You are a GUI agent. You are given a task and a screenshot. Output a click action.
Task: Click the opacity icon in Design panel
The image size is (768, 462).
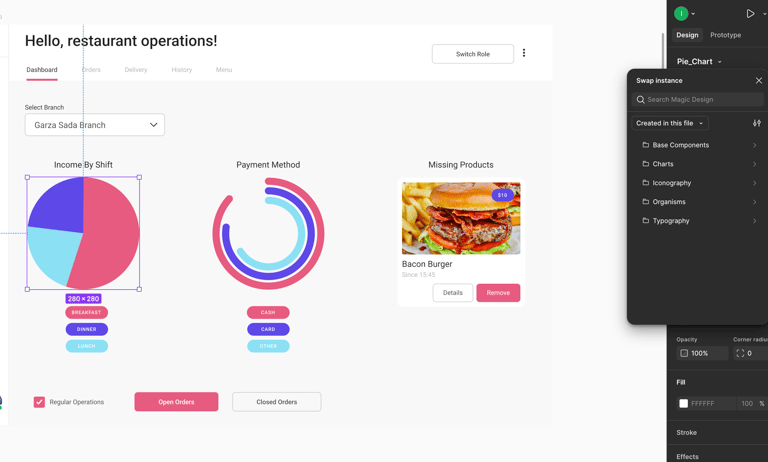click(684, 353)
